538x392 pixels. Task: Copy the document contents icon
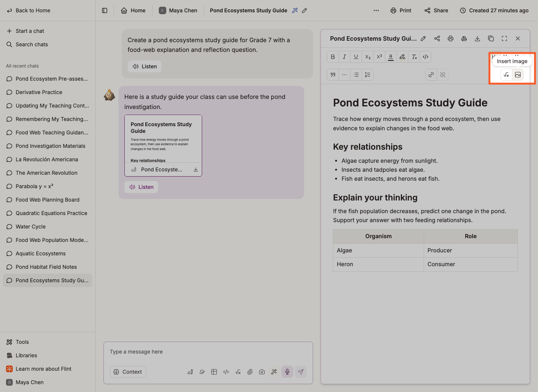(491, 38)
